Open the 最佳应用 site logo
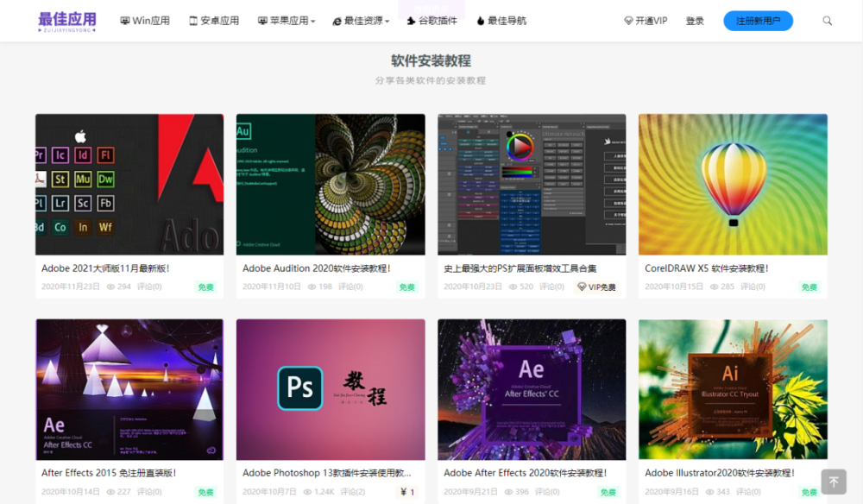This screenshot has width=863, height=504. (67, 21)
